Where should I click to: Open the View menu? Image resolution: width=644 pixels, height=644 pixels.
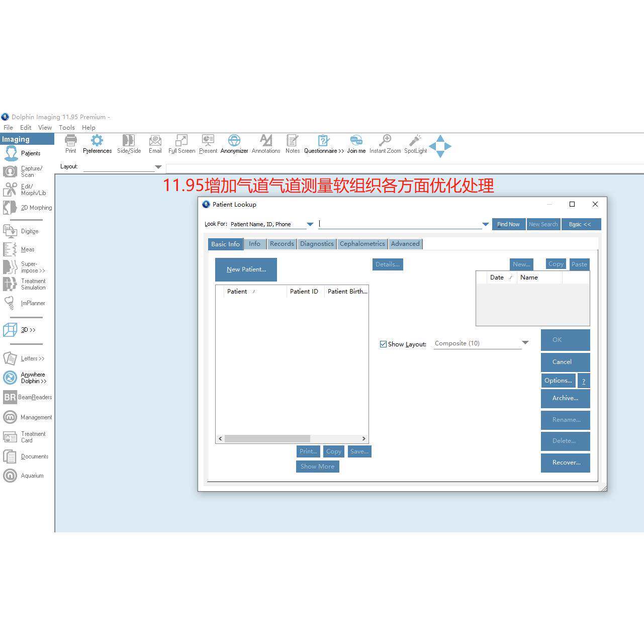[45, 128]
